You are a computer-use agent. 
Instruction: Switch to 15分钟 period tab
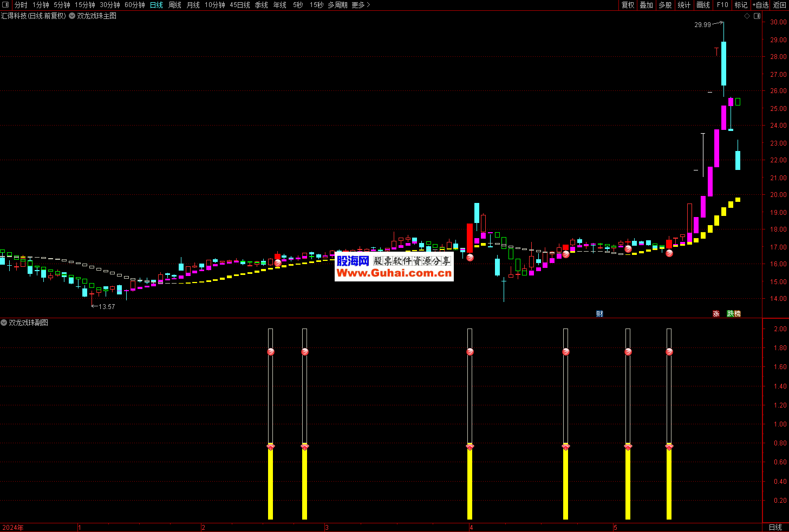[85, 5]
